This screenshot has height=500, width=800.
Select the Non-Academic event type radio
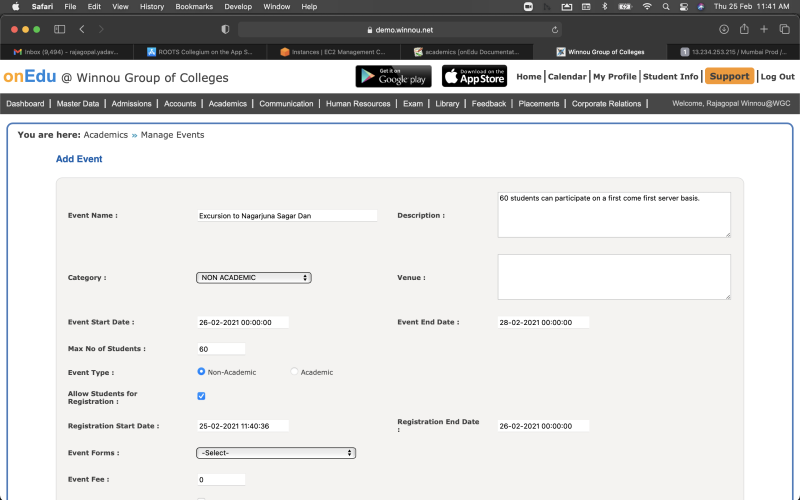tap(201, 372)
